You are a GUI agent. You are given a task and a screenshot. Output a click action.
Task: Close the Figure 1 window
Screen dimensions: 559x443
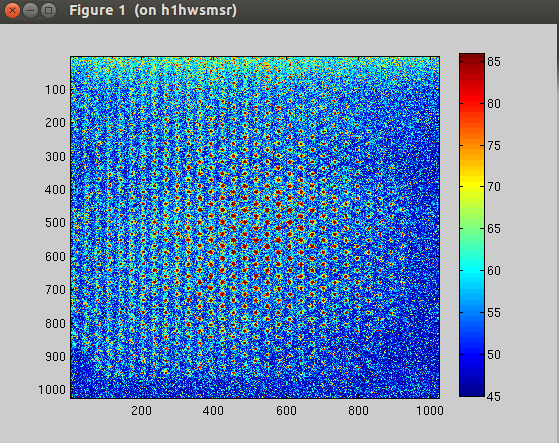click(x=12, y=11)
